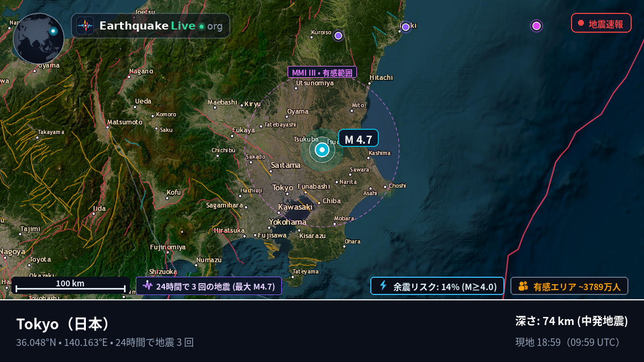Click the 現地 18:59 local time text
644x362 pixels.
coord(569,342)
